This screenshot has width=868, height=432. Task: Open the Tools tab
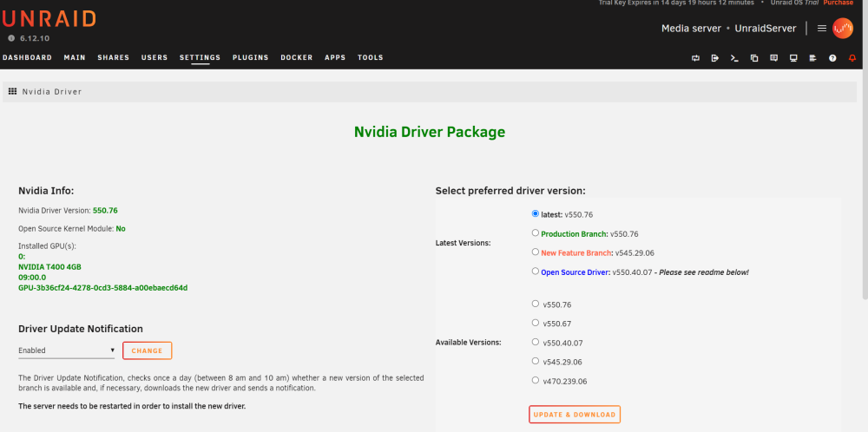(371, 57)
